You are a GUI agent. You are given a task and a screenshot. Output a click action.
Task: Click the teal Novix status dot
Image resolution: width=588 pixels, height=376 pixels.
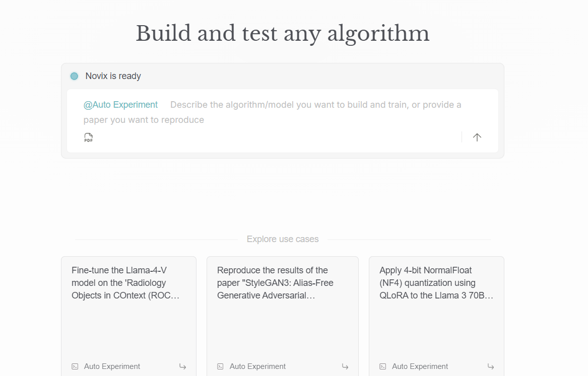74,76
